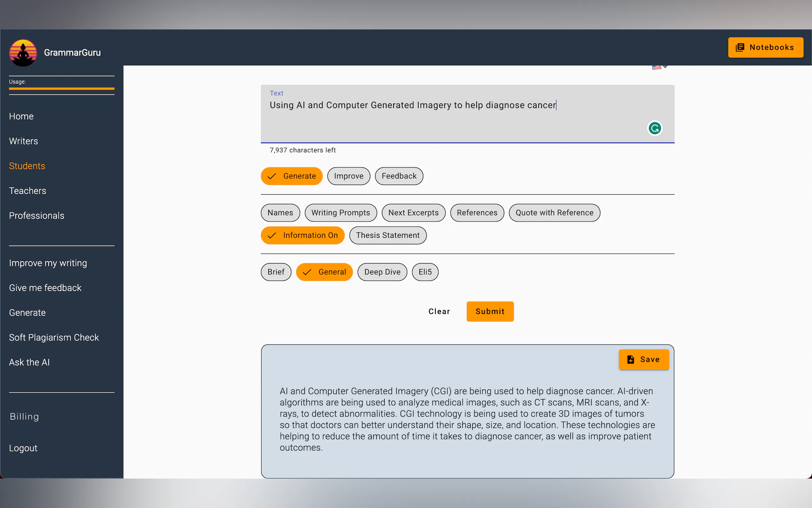Go to Soft Plagiarism Check
The width and height of the screenshot is (812, 508).
tap(54, 337)
